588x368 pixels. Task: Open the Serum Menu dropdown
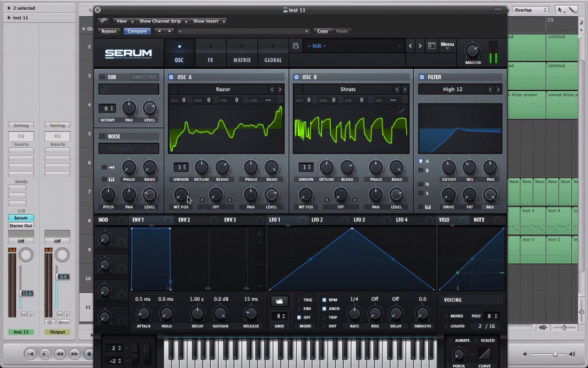pos(447,46)
